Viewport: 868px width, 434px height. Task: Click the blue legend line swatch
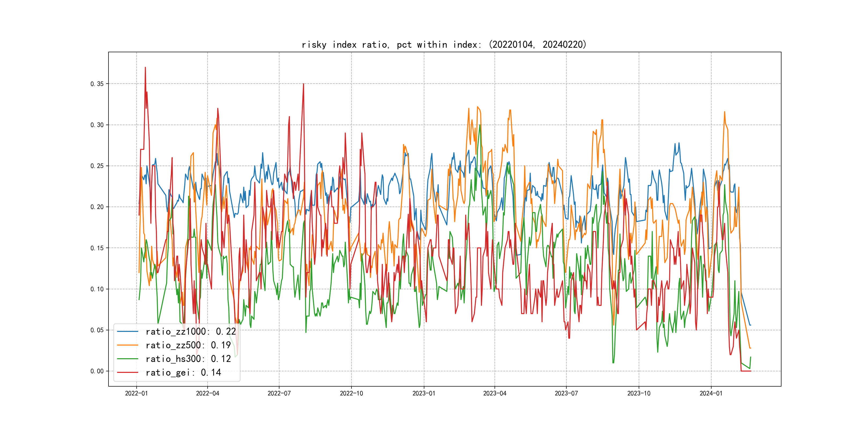click(127, 332)
